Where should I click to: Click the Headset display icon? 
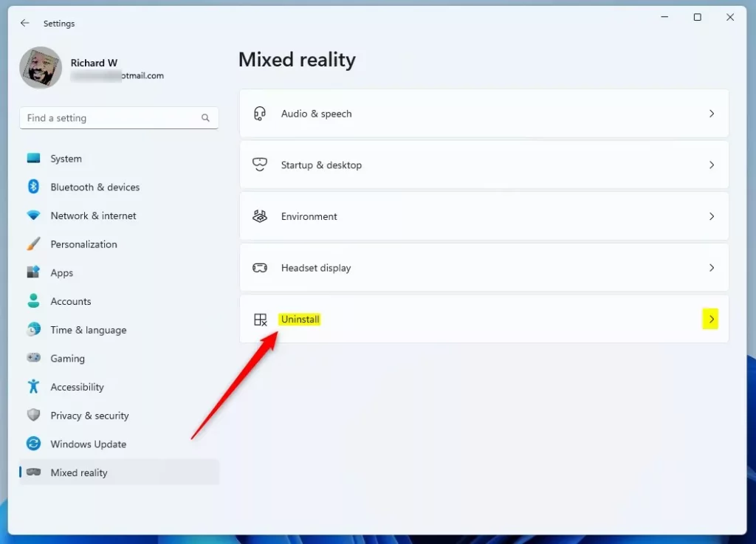pyautogui.click(x=259, y=268)
